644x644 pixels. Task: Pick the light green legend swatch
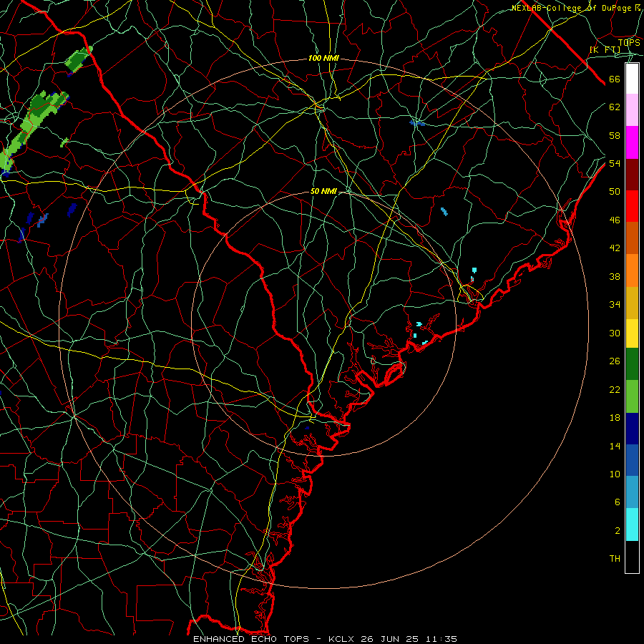pyautogui.click(x=632, y=396)
